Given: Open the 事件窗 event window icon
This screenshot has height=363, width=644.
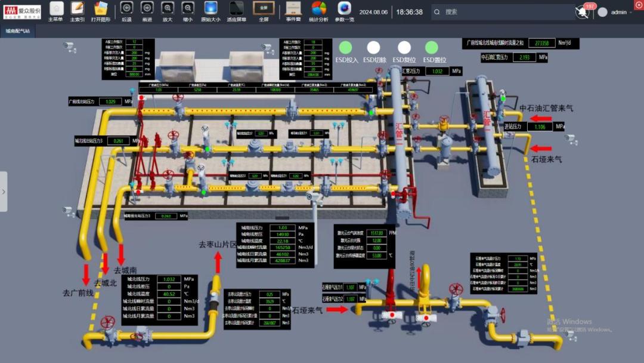Looking at the screenshot, I should (293, 8).
